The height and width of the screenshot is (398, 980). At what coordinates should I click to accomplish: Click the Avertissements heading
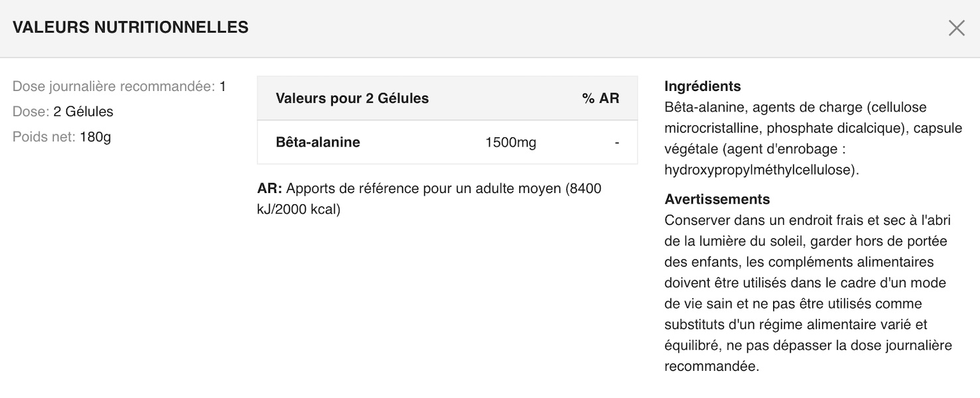[x=717, y=199]
